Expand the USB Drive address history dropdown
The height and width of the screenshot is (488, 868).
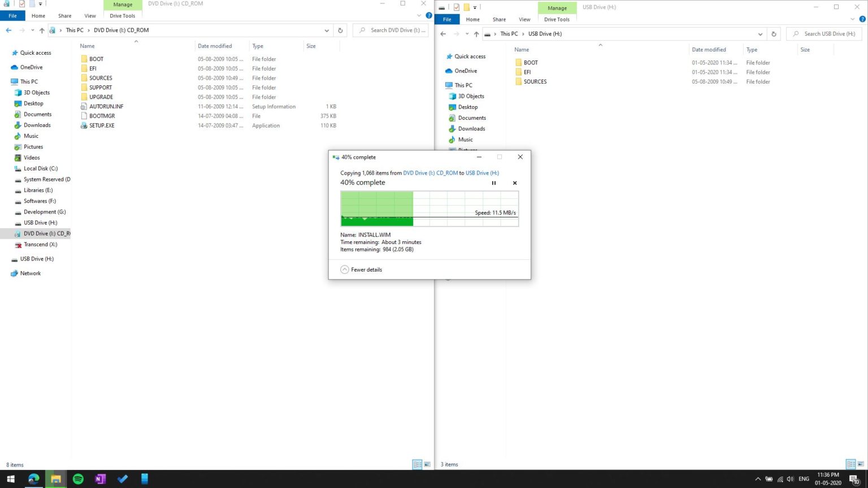click(761, 34)
